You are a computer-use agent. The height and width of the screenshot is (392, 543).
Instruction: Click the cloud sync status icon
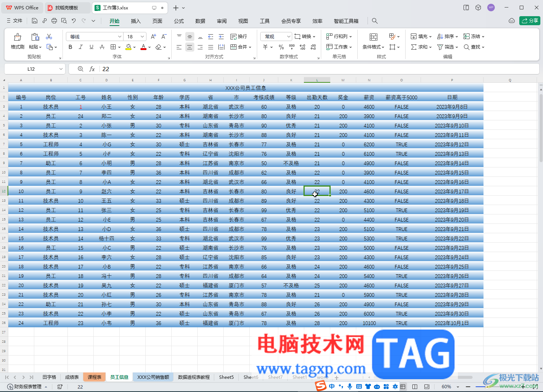pyautogui.click(x=512, y=21)
